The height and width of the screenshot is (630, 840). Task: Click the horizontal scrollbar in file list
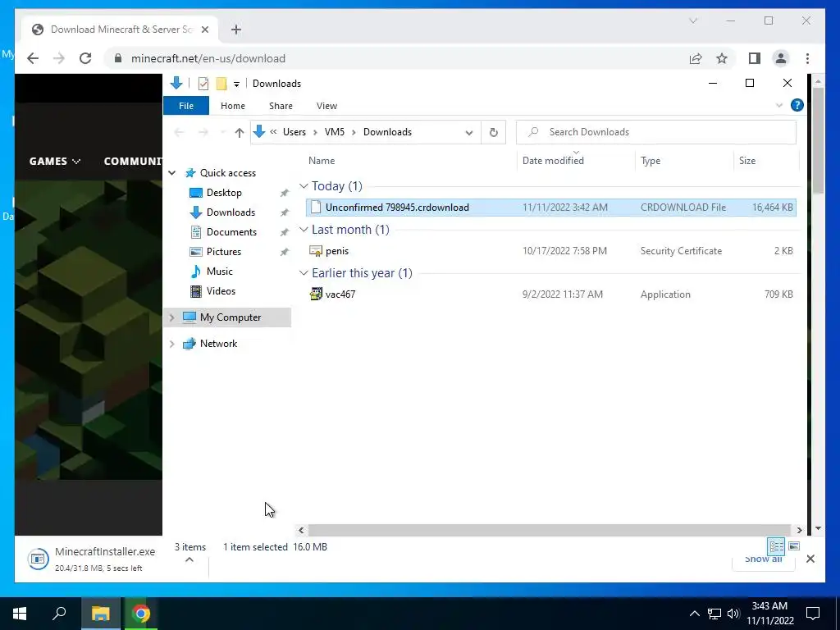[x=549, y=530]
